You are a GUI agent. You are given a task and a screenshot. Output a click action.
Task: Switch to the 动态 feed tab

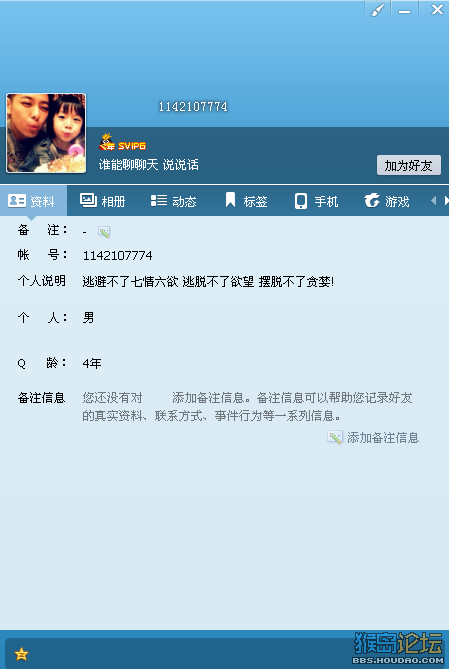[x=173, y=201]
